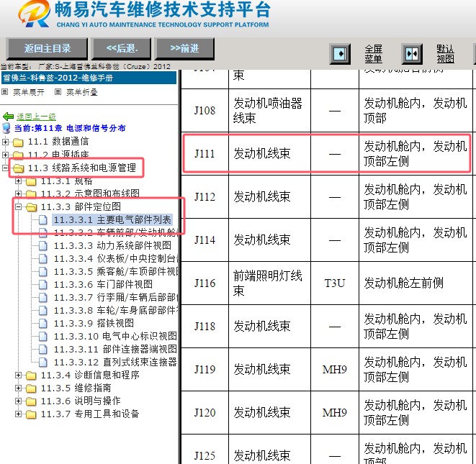Open 11.3.3.4 仪表板/中央控制台 page
The image size is (476, 464).
click(116, 258)
